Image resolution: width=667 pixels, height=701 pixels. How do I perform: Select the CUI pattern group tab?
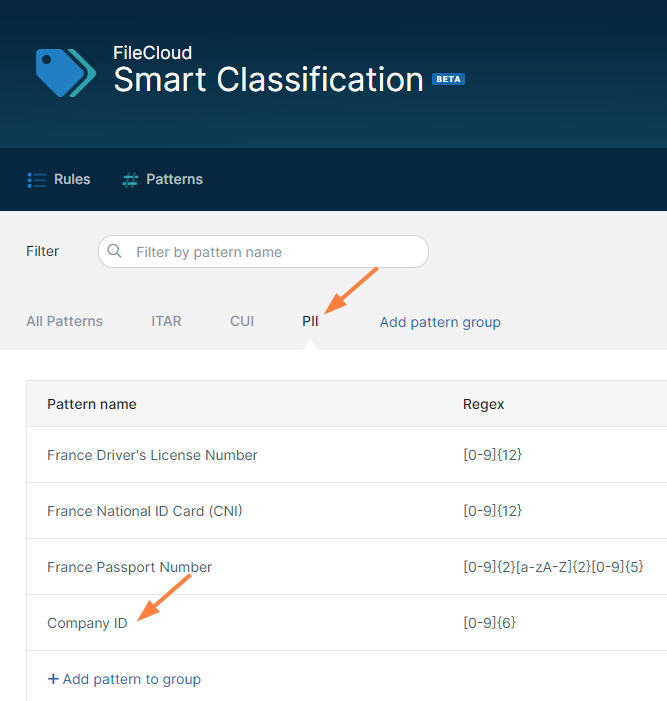(x=242, y=321)
